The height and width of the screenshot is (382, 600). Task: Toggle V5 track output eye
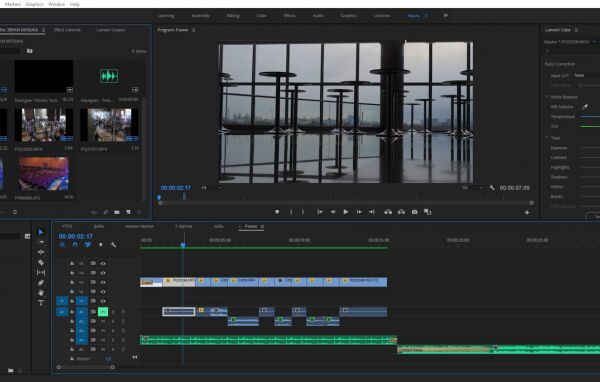point(103,263)
